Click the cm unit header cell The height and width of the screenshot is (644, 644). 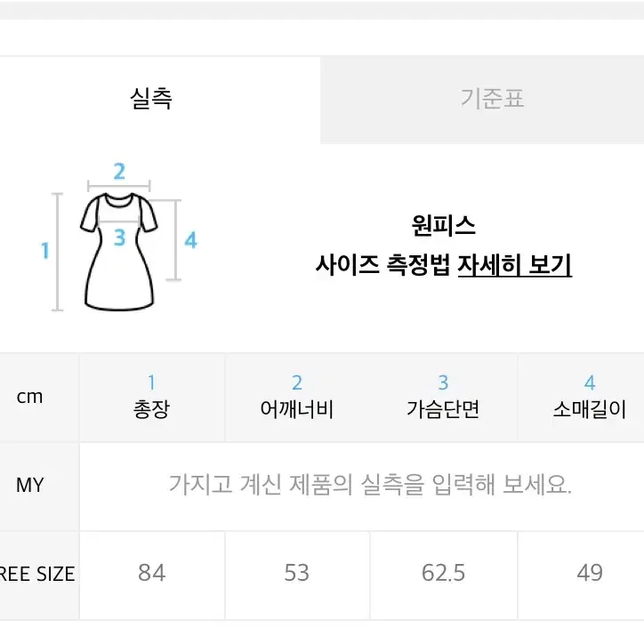(29, 397)
